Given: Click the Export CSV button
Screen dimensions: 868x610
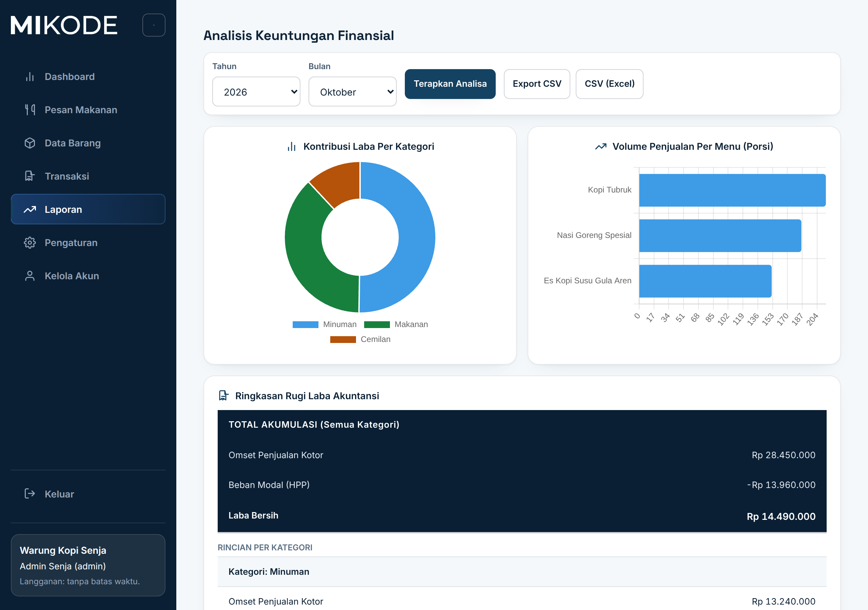Looking at the screenshot, I should [x=537, y=84].
